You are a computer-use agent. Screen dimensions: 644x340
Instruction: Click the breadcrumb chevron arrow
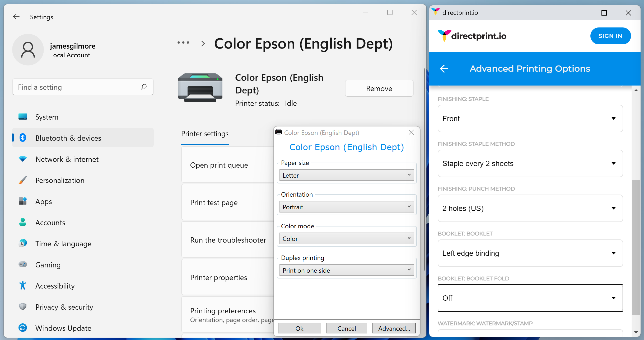tap(203, 43)
